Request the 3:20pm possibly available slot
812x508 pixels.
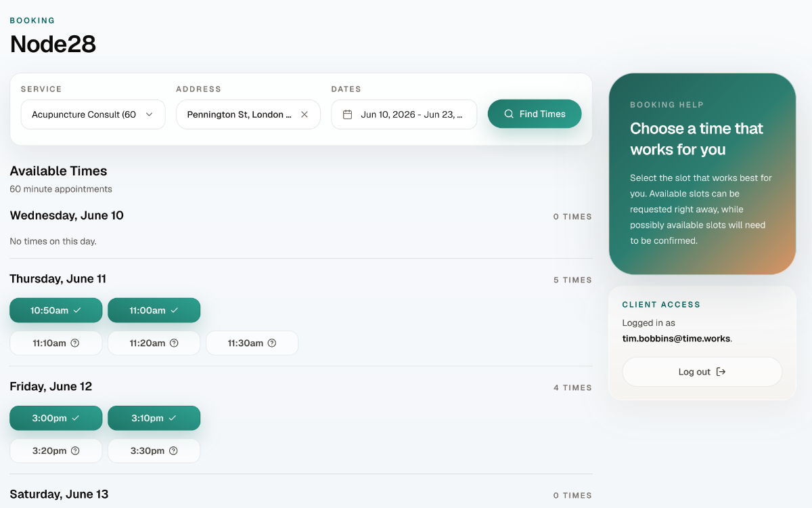point(56,450)
